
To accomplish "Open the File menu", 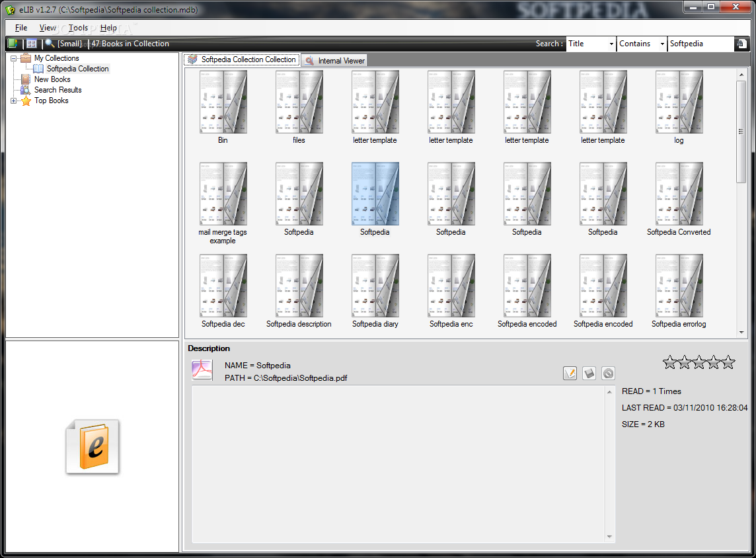I will (21, 28).
